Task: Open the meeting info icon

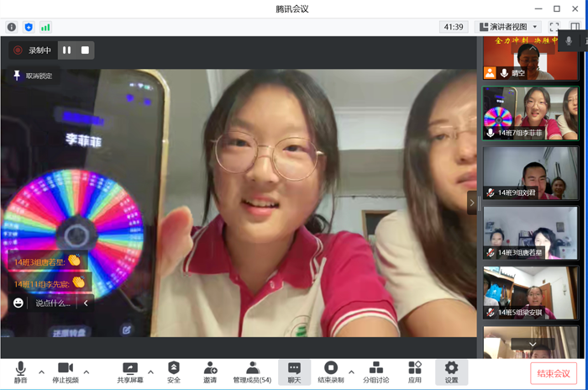Action: (12, 27)
